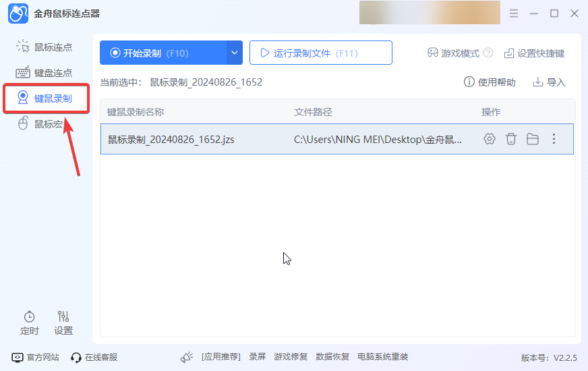Screen dimensions: 588x371
Task: Open the 数据恢复 link
Action: [332, 357]
